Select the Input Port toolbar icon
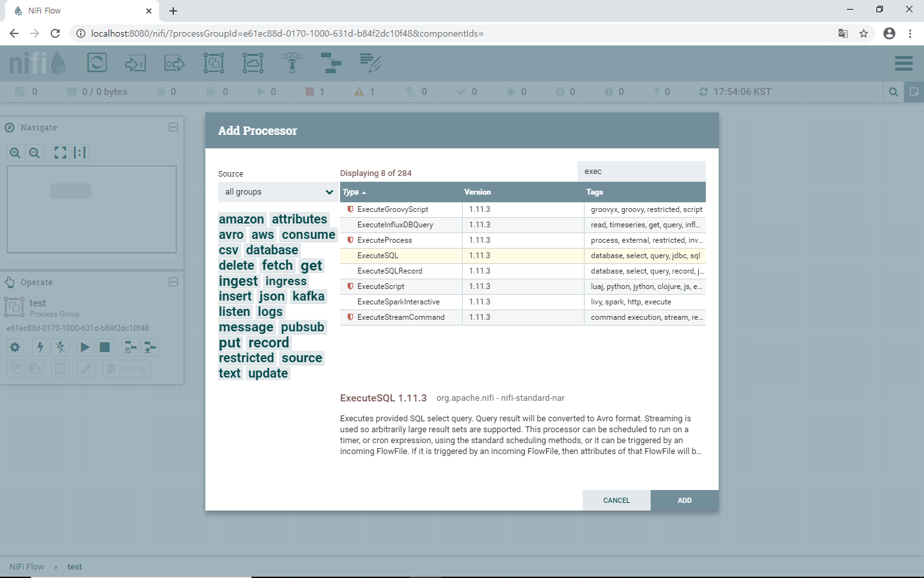This screenshot has height=578, width=924. 135,63
